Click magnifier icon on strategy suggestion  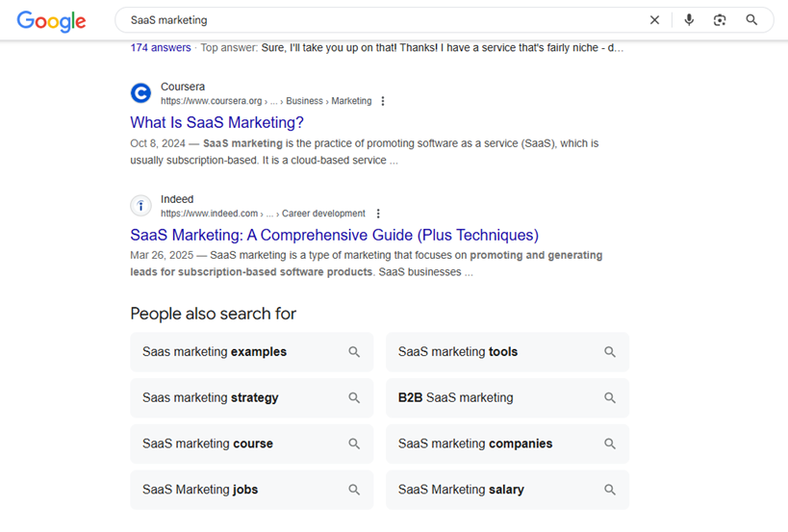click(354, 398)
